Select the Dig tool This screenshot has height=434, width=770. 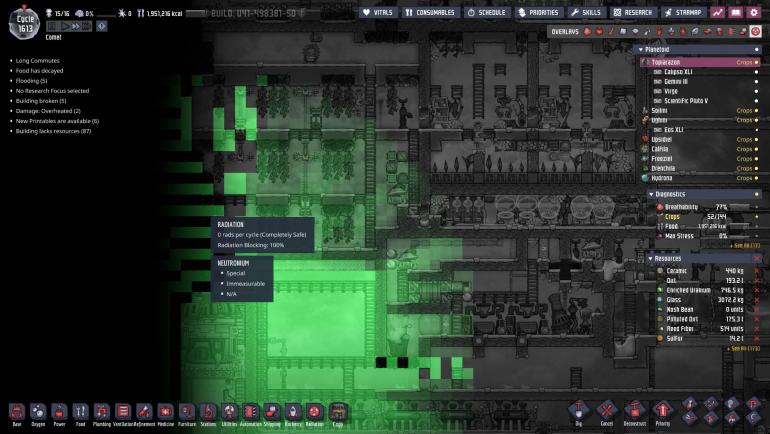578,412
